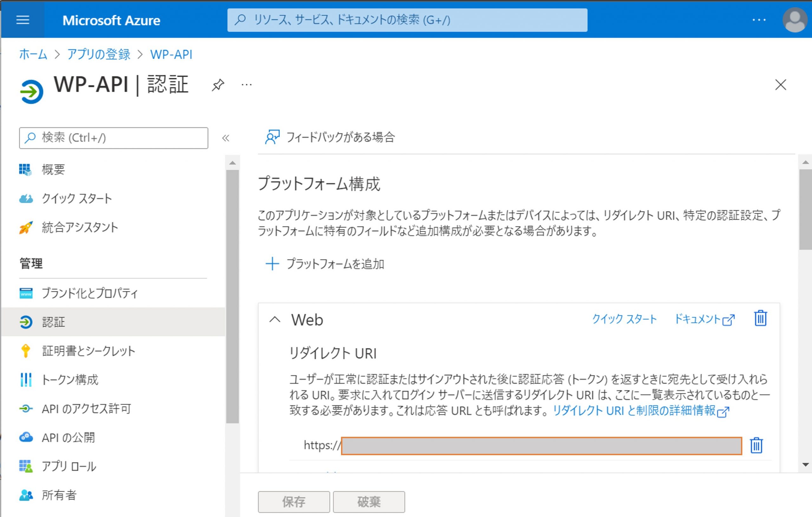812x517 pixels.
Task: Click sidebar scrollbar up arrow
Action: point(232,163)
